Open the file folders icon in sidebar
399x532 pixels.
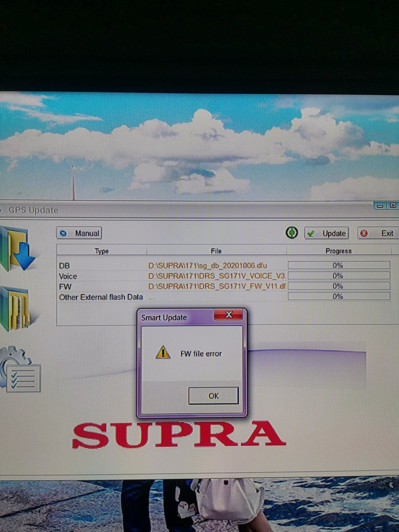pyautogui.click(x=16, y=309)
